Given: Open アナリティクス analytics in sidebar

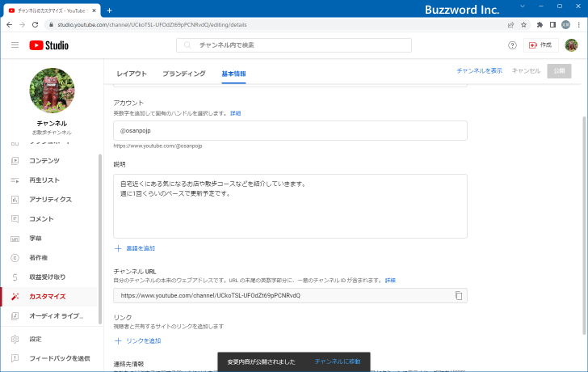Looking at the screenshot, I should point(49,199).
